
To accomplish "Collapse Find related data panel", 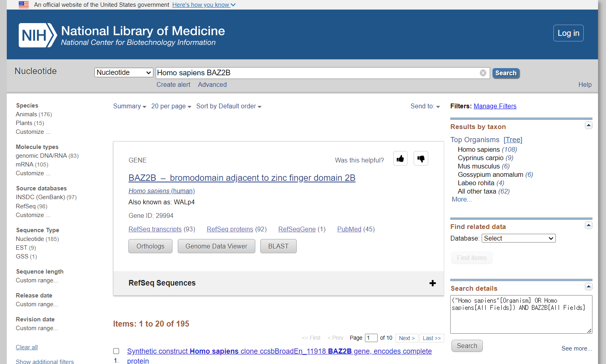I will [588, 225].
